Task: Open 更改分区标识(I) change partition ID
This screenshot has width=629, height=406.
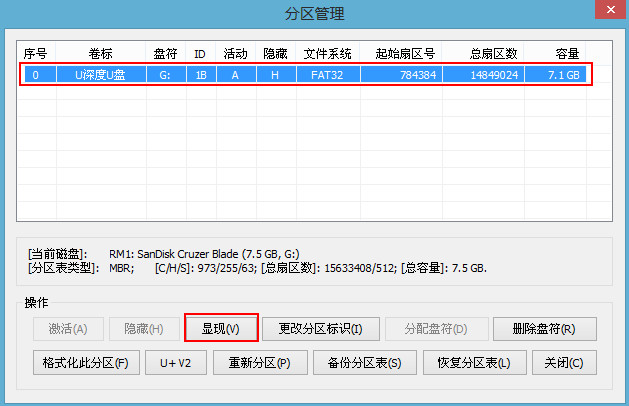Action: [x=321, y=329]
